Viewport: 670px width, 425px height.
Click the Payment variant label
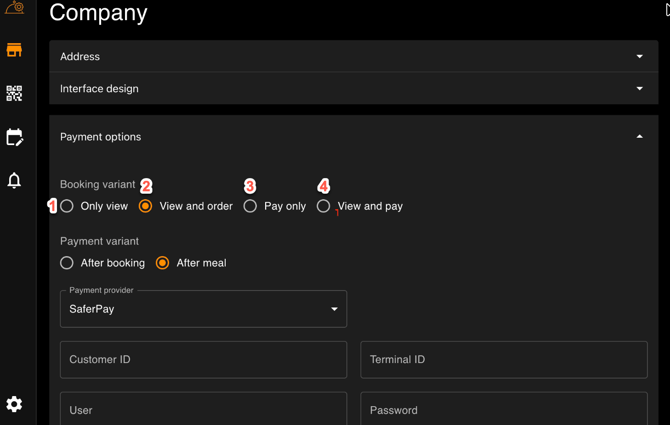click(x=99, y=241)
